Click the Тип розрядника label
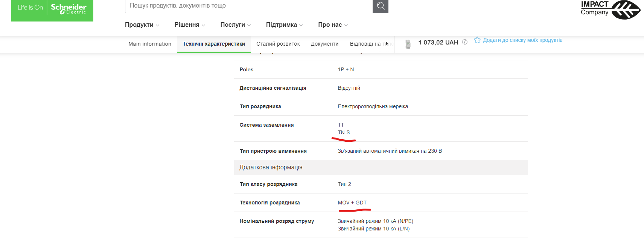 [260, 106]
